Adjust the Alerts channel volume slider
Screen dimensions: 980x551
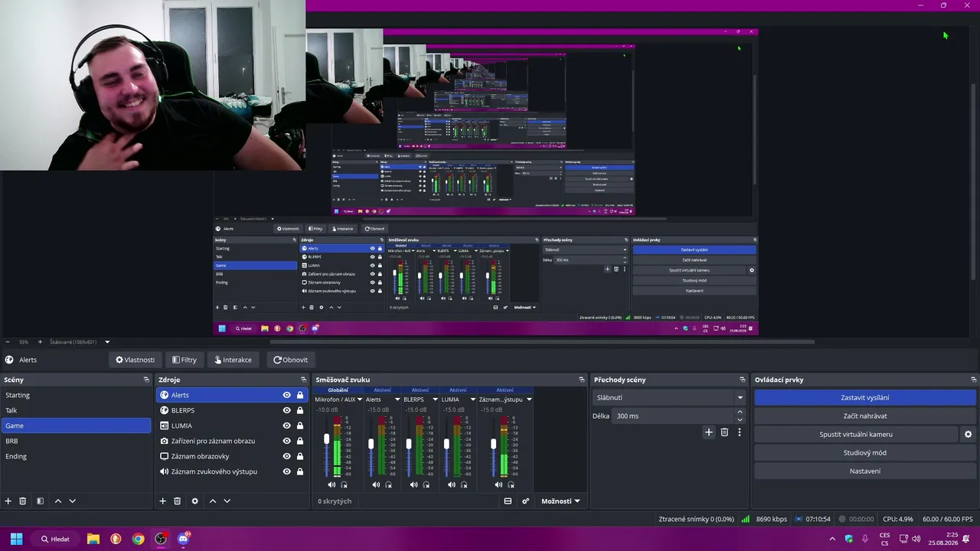coord(371,444)
